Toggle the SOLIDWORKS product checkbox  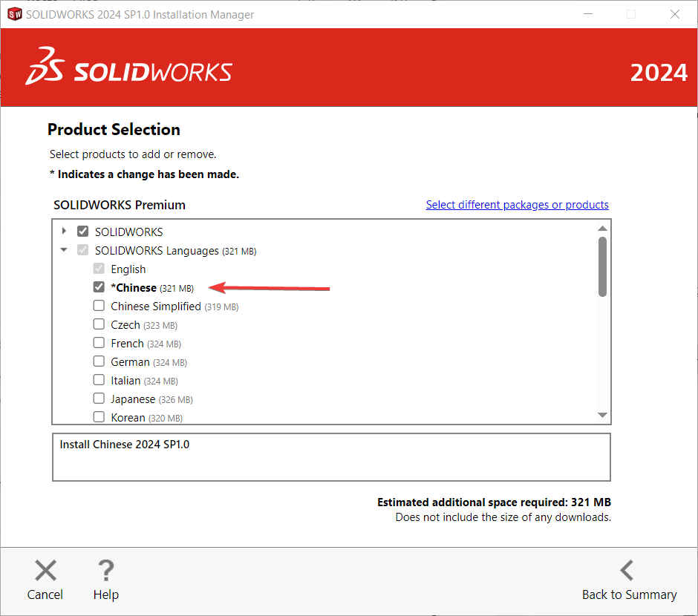click(x=83, y=232)
